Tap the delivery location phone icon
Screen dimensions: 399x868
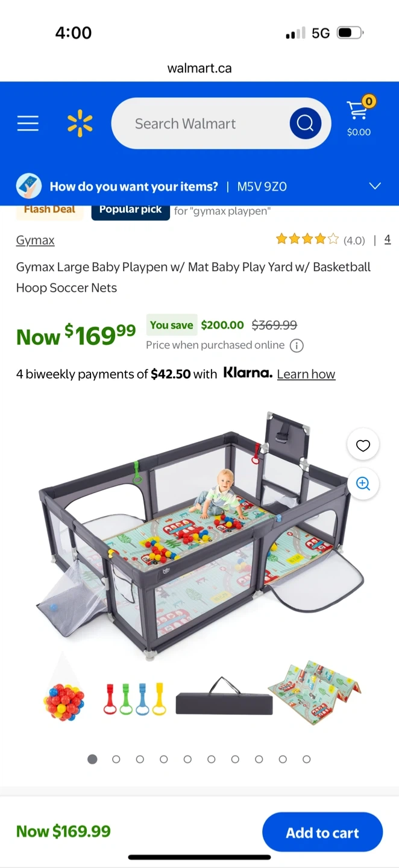coord(29,186)
